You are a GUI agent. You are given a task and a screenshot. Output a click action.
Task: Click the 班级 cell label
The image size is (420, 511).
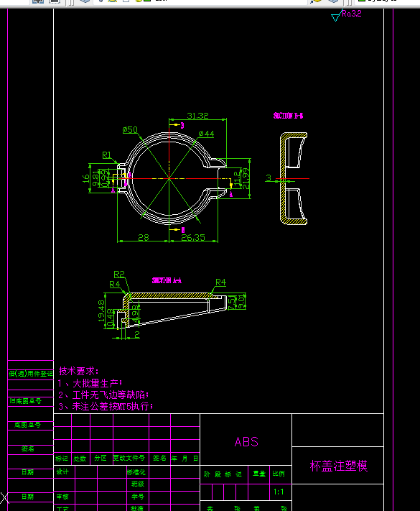coord(138,484)
